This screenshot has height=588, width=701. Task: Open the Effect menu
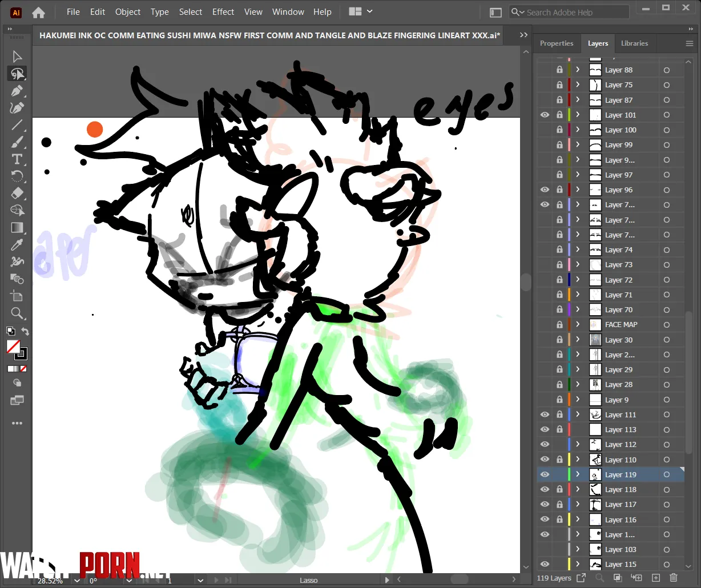tap(223, 12)
